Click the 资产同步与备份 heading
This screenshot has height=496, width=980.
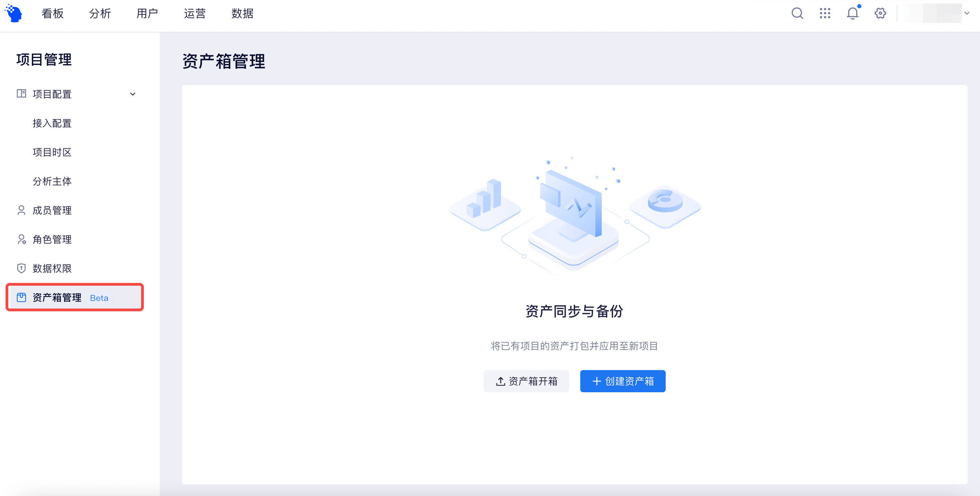(x=574, y=311)
